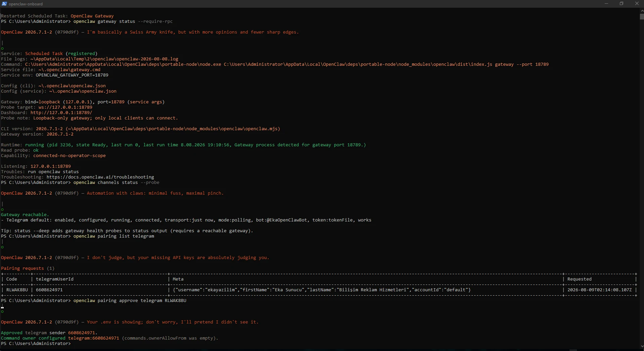The height and width of the screenshot is (351, 644).
Task: Click the 'Read probe: ok' line
Action: (20, 150)
